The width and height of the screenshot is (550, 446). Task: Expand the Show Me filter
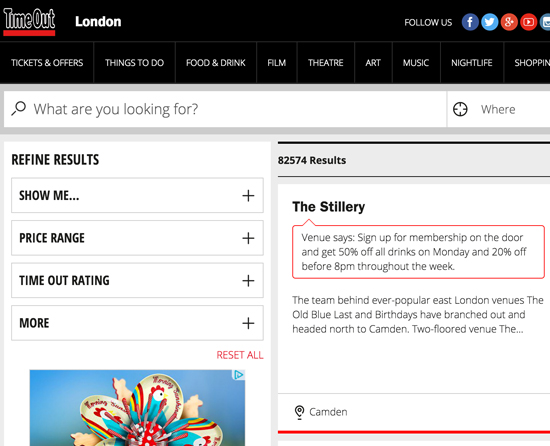[137, 195]
